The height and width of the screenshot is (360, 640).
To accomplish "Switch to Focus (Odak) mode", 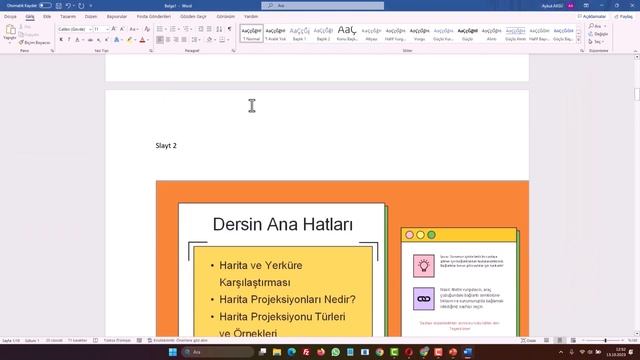I will [529, 340].
